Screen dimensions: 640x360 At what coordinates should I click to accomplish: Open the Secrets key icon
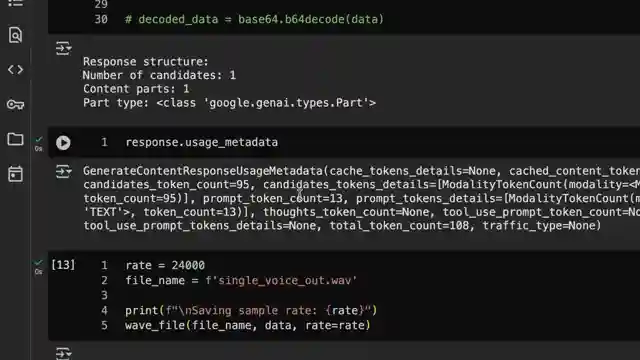point(16,104)
